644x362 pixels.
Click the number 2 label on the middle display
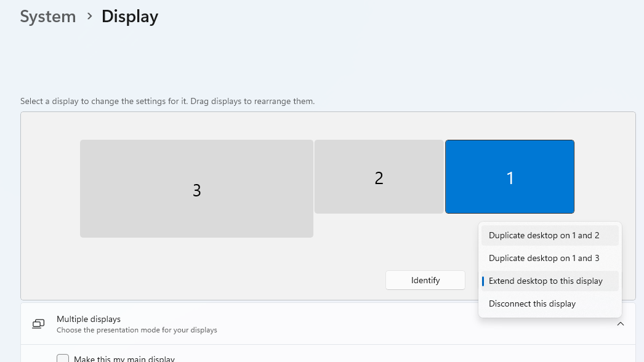[379, 178]
